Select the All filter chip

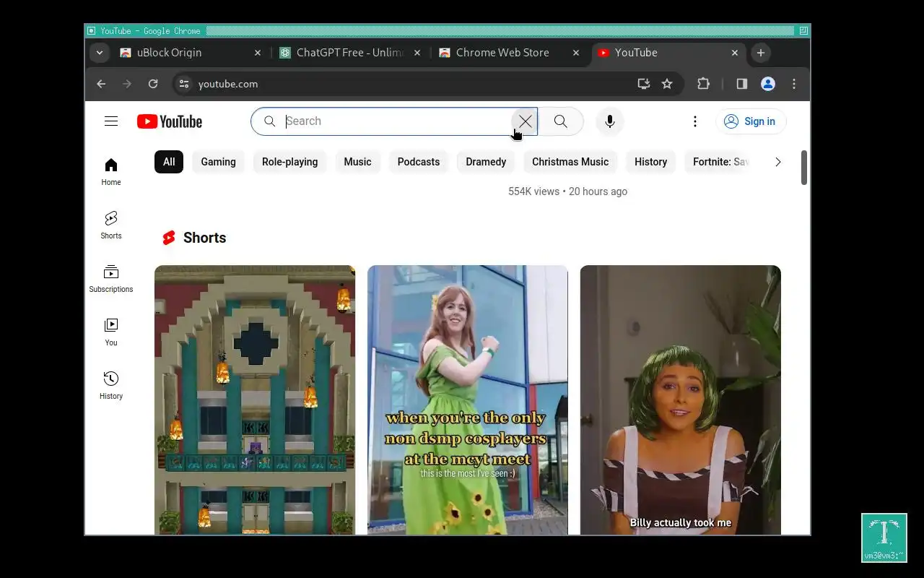pos(169,162)
